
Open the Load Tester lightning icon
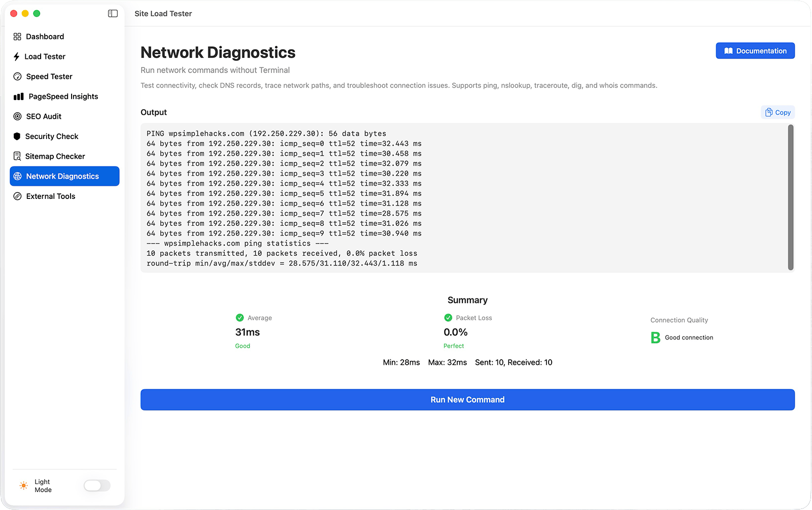[x=17, y=56]
